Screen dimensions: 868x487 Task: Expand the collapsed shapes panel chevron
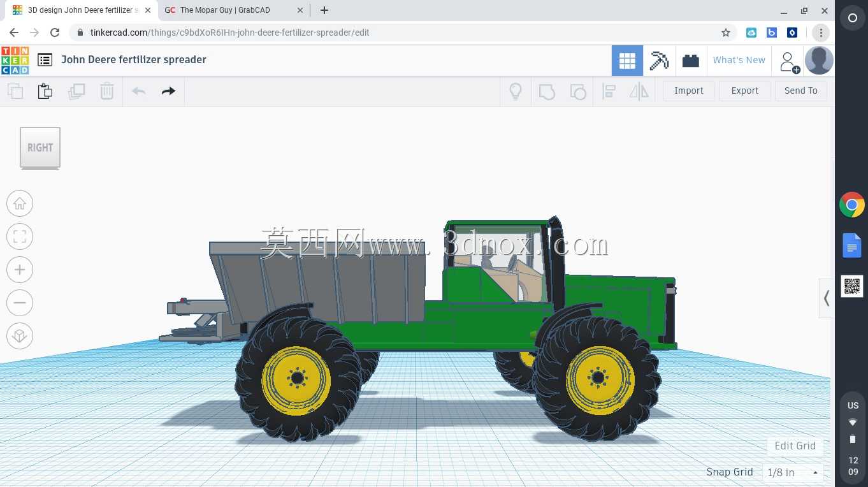827,298
